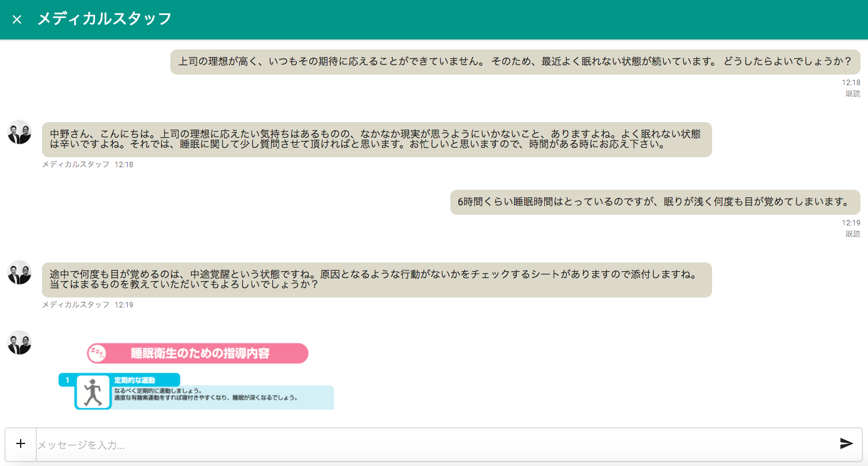Click the reply starting 中野さん、こんにちは
868x466 pixels.
[x=377, y=140]
